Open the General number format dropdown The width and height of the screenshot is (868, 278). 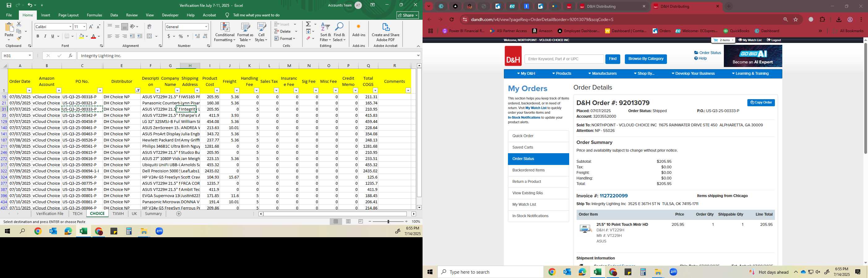pos(206,27)
